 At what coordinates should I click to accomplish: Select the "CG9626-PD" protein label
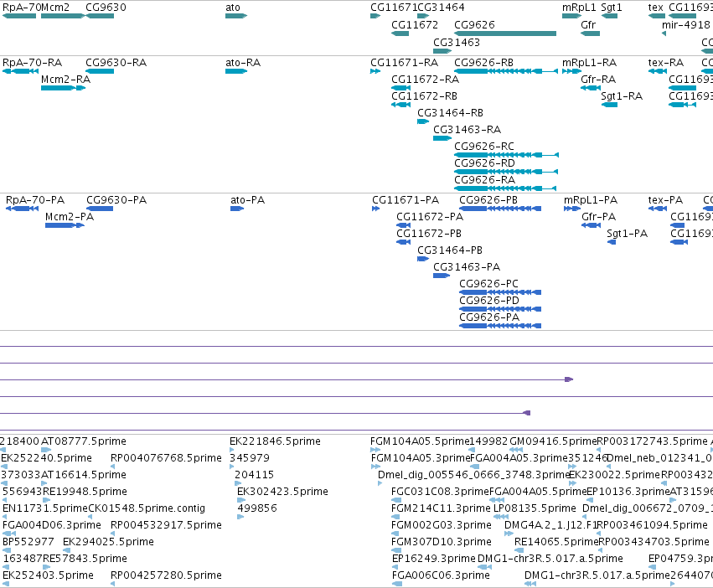pyautogui.click(x=489, y=300)
